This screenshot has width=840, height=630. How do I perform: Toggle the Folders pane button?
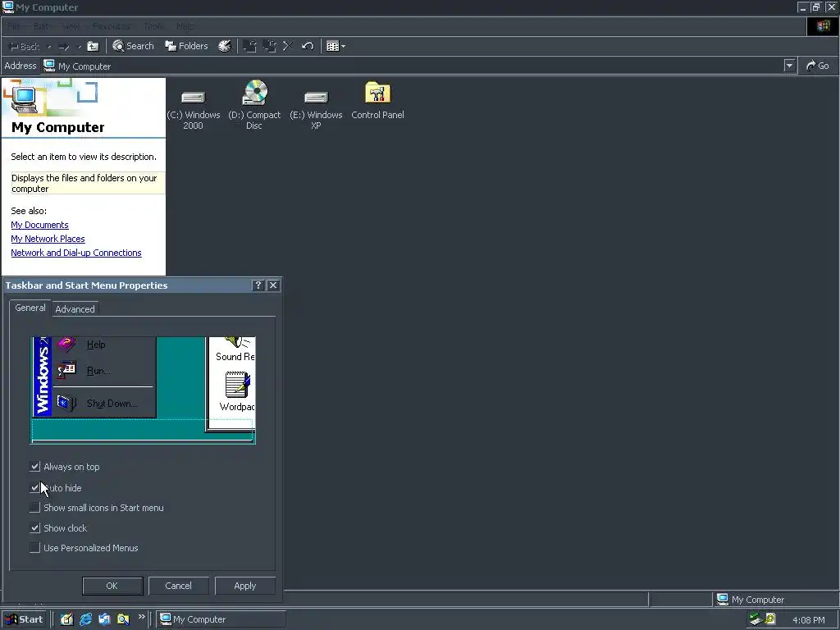point(186,46)
